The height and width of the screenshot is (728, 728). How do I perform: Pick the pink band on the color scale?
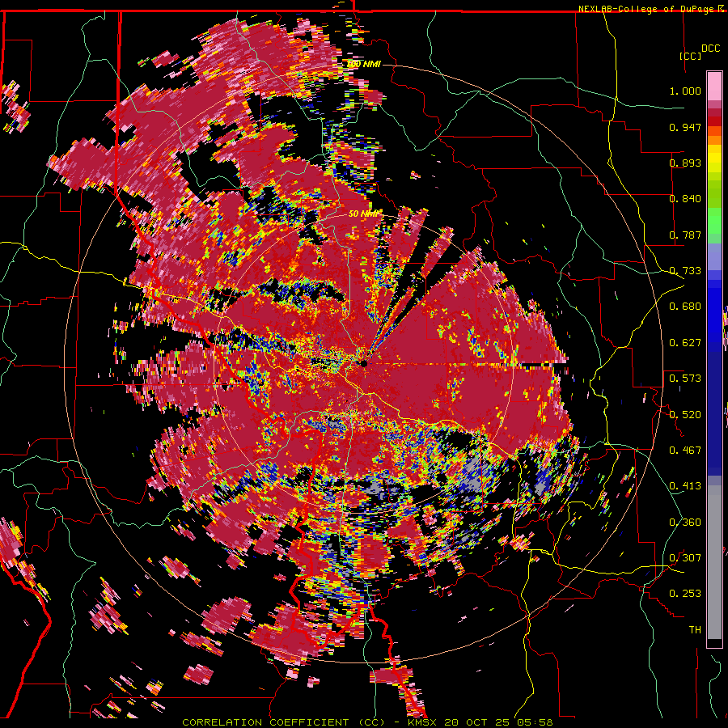pos(714,86)
